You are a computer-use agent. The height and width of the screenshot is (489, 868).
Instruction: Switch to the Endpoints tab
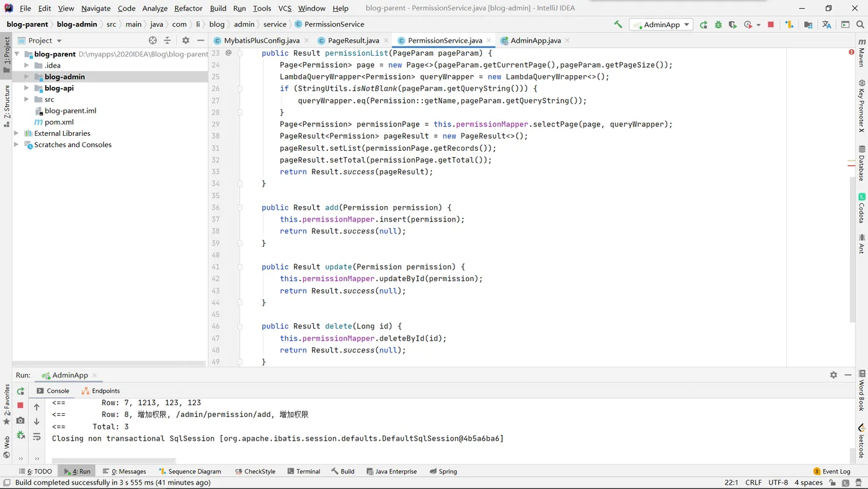click(100, 391)
